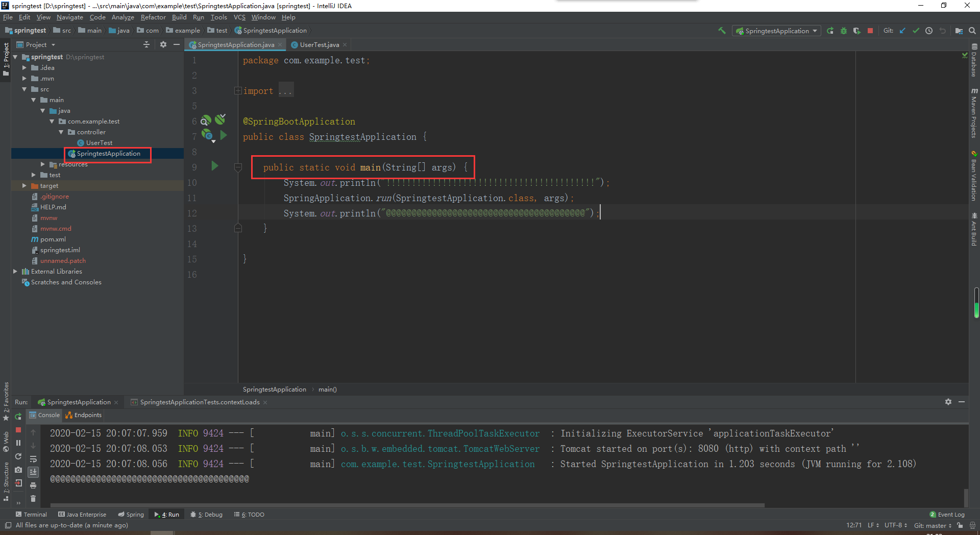Open the 6: TODO tool window
Image resolution: width=980 pixels, height=535 pixels.
(249, 515)
